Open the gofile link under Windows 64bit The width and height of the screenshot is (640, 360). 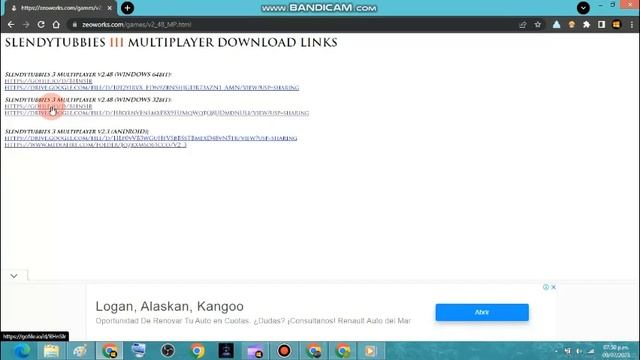[48, 81]
